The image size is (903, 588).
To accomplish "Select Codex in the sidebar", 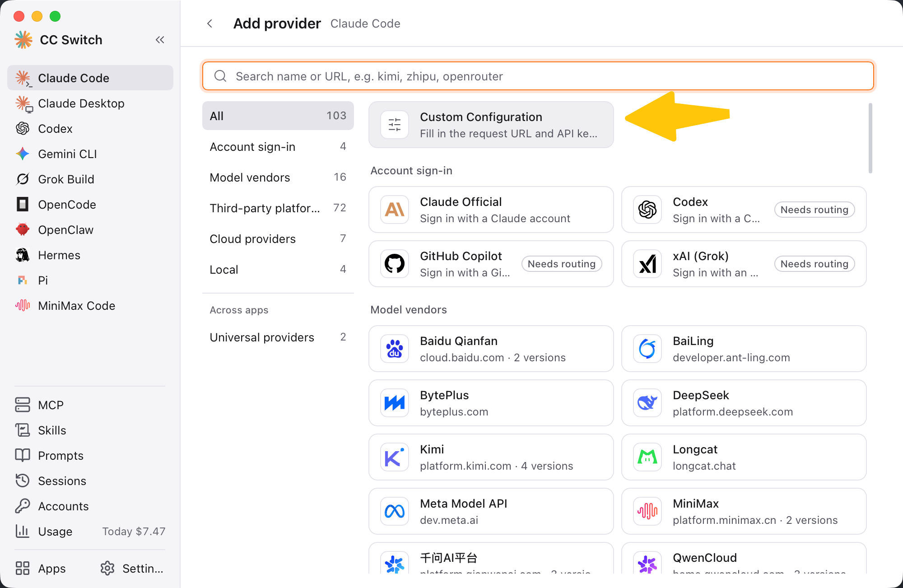I will click(x=90, y=129).
